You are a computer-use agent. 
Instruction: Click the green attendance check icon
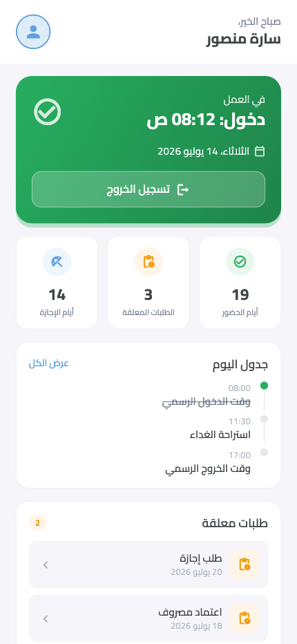(x=240, y=262)
